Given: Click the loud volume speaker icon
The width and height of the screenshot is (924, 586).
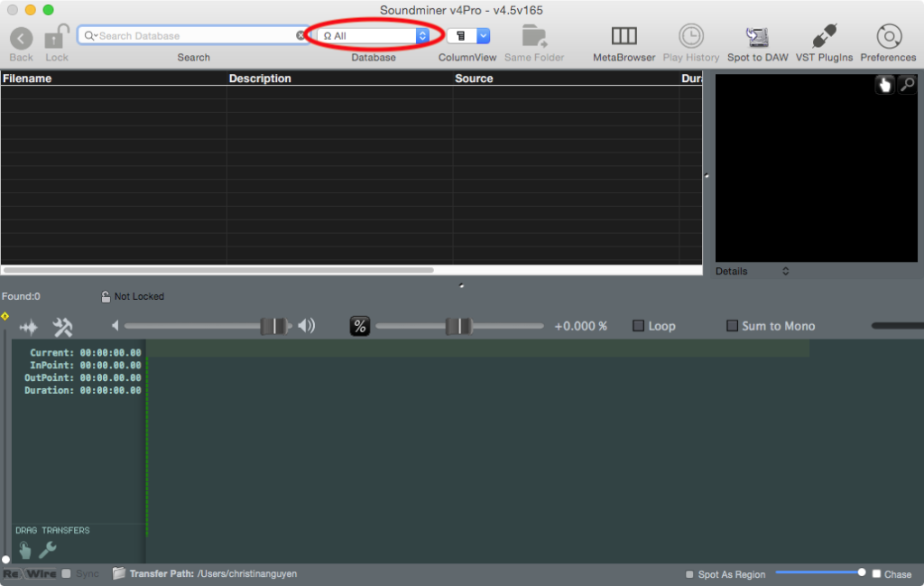Looking at the screenshot, I should (x=307, y=325).
